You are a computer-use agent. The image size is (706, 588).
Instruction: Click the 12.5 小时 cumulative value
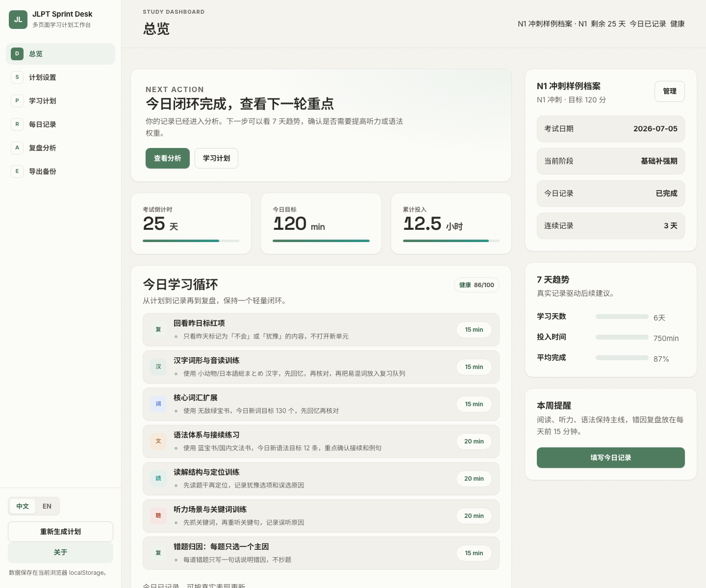click(433, 224)
